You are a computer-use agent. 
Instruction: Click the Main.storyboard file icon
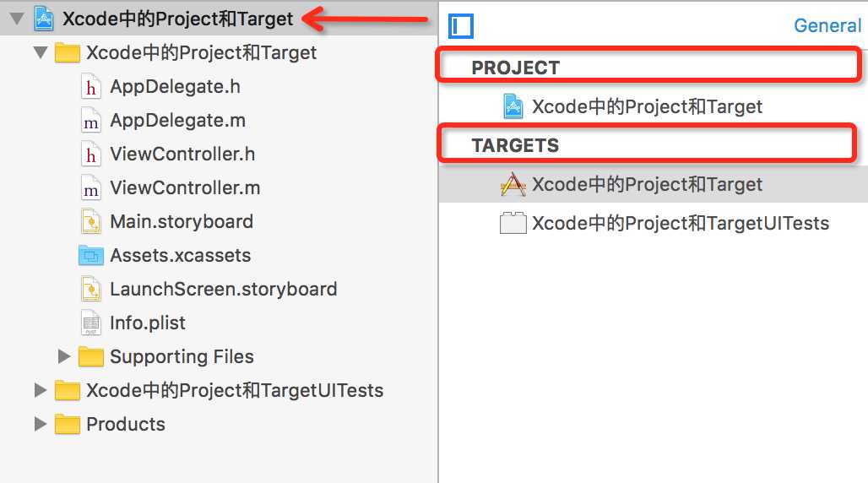(x=91, y=221)
